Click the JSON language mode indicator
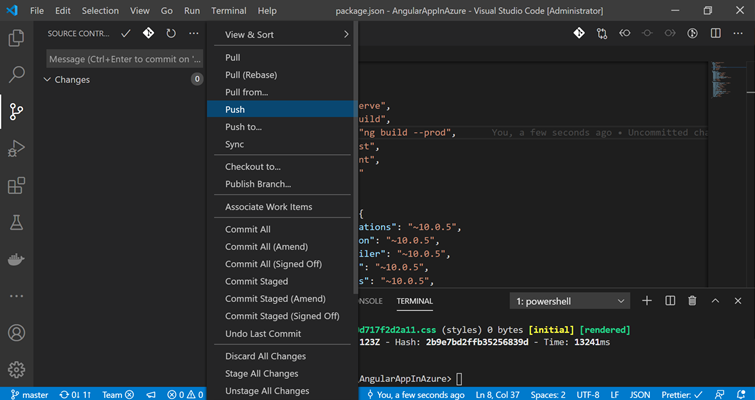Image resolution: width=755 pixels, height=400 pixels. [640, 395]
